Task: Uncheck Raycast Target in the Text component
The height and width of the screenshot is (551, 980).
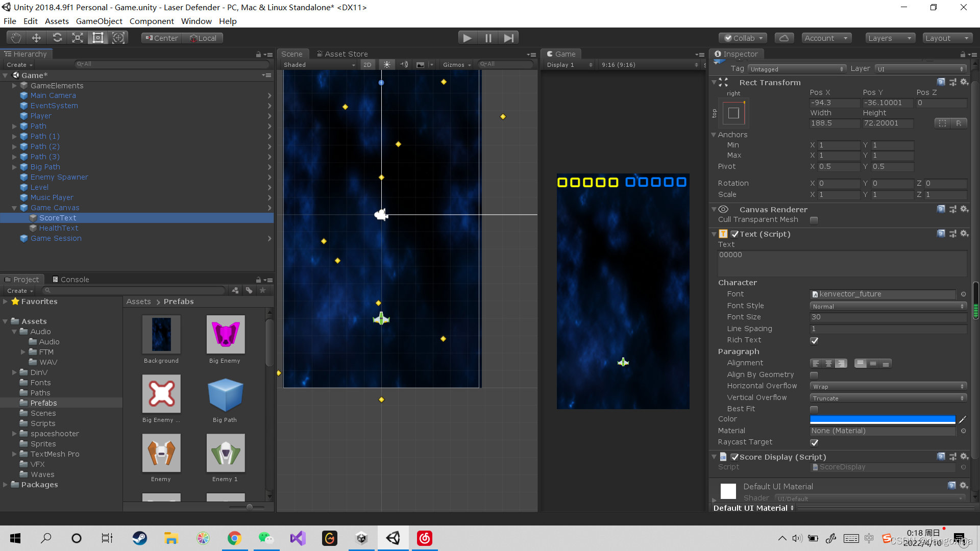Action: pyautogui.click(x=814, y=443)
